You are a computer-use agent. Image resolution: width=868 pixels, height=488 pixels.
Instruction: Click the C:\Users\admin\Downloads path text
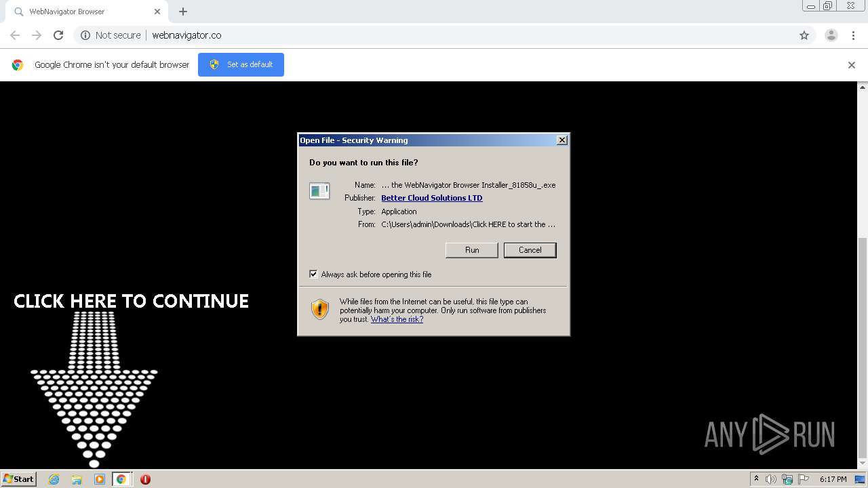click(x=469, y=224)
